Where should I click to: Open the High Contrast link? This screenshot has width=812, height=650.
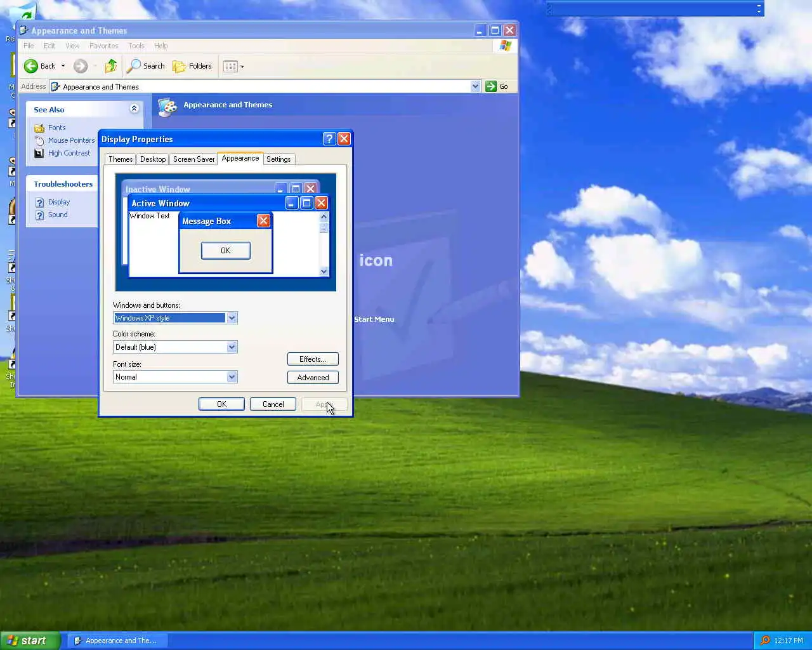tap(69, 153)
